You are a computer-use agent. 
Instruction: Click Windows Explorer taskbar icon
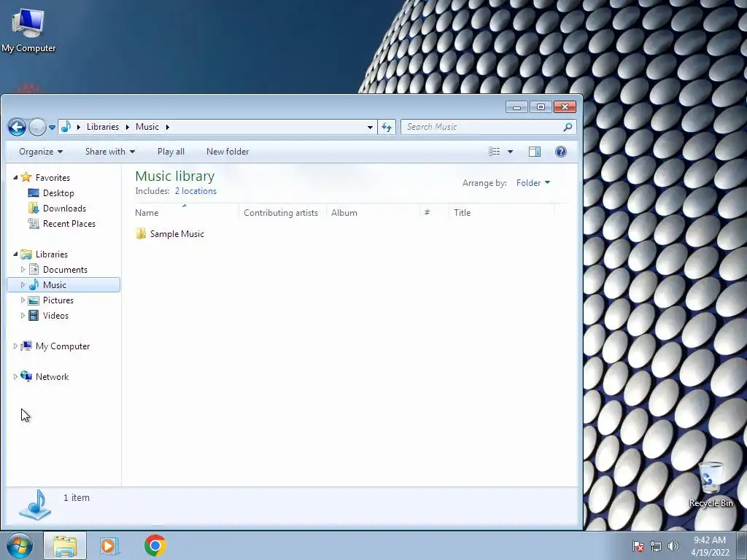pos(65,545)
